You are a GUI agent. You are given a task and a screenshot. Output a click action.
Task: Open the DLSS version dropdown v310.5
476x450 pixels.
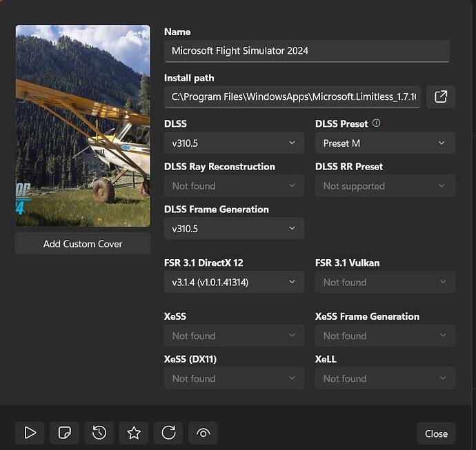click(234, 143)
